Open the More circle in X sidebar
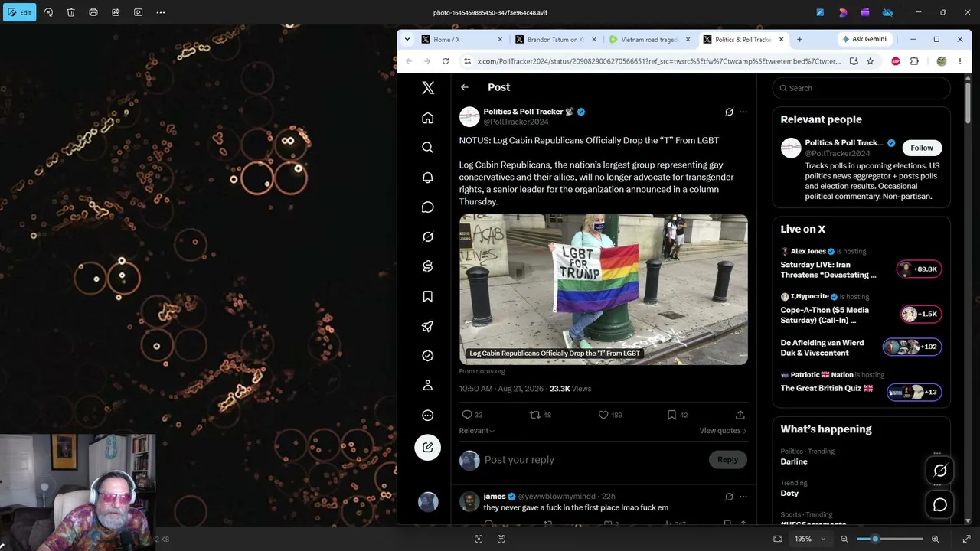Image resolution: width=980 pixels, height=551 pixels. coord(428,416)
